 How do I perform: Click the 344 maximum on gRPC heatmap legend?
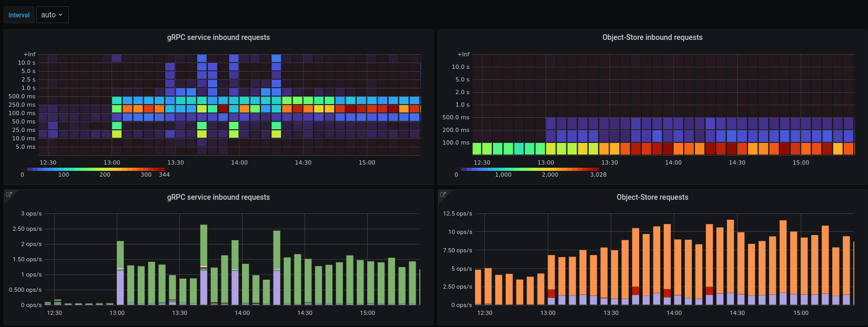pos(164,175)
